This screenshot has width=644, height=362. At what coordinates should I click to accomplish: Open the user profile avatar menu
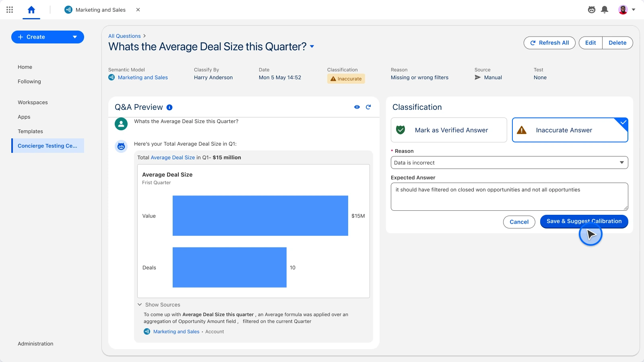tap(623, 10)
